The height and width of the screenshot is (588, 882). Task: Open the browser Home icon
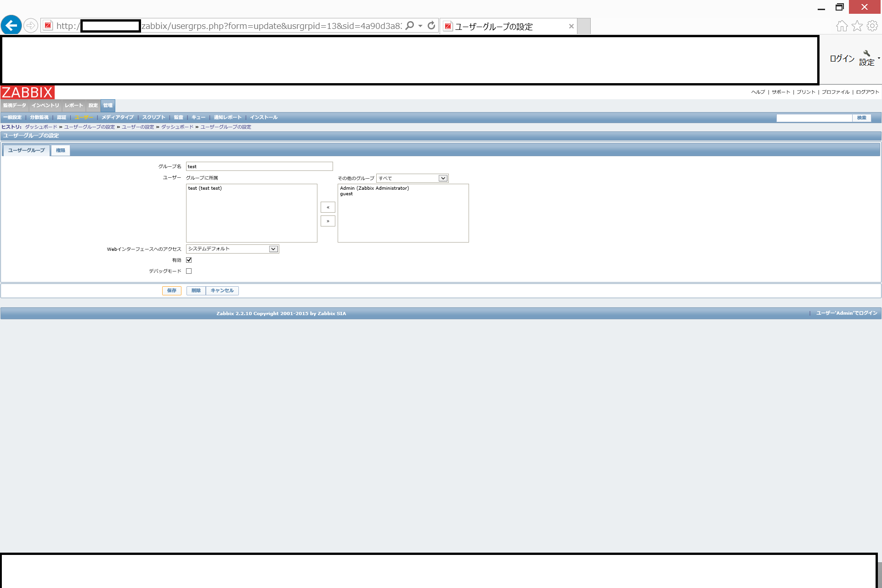pos(842,26)
